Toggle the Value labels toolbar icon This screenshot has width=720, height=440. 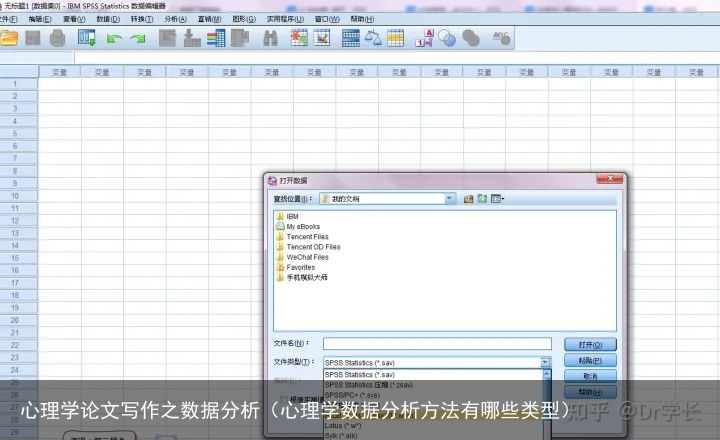(x=424, y=38)
